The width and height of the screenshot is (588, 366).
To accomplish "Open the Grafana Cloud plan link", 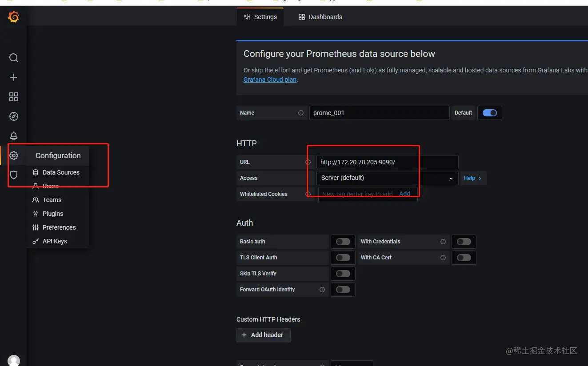I will click(270, 80).
